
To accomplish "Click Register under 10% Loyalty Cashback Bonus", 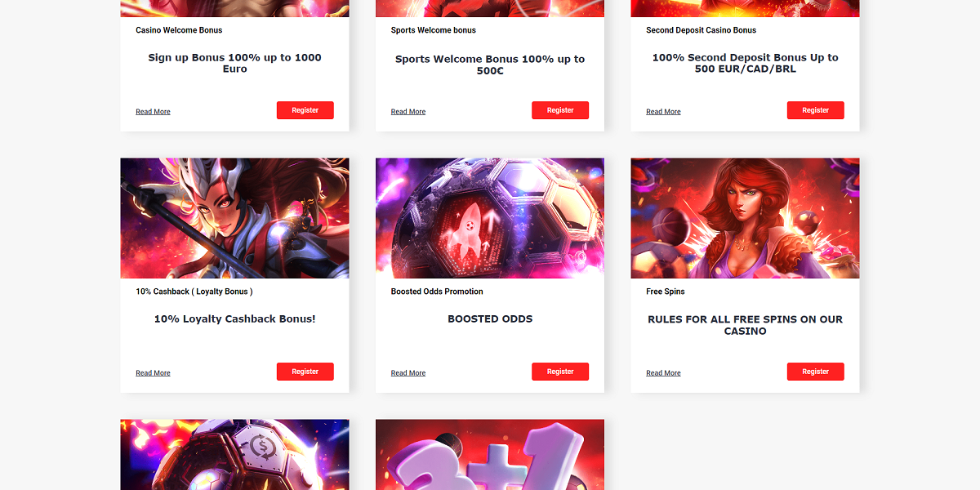I will 305,372.
